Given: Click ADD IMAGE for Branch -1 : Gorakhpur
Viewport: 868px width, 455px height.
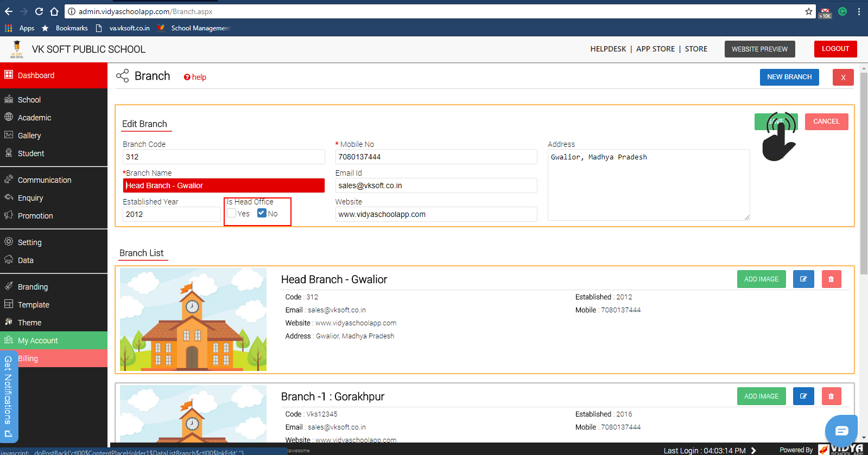Looking at the screenshot, I should 761,396.
